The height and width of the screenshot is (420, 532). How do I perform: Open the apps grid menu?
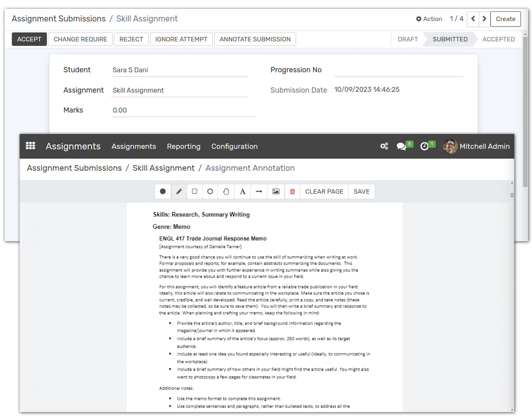click(x=30, y=146)
